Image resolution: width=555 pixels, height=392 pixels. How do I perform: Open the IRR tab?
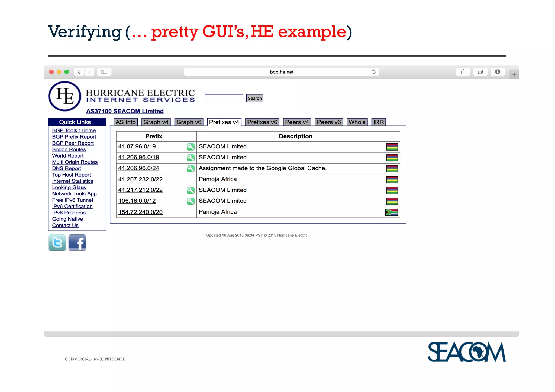tap(379, 122)
